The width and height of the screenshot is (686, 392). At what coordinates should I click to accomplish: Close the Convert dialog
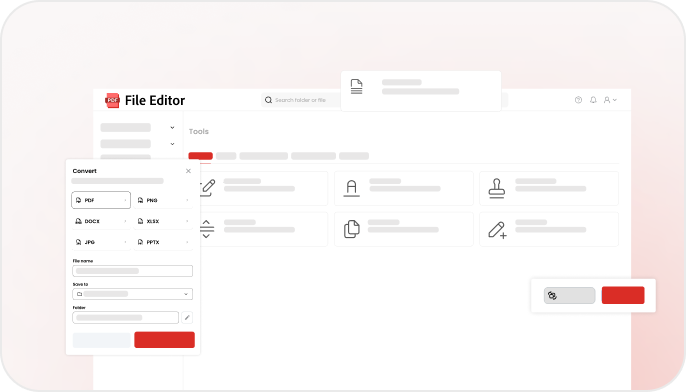coord(188,171)
